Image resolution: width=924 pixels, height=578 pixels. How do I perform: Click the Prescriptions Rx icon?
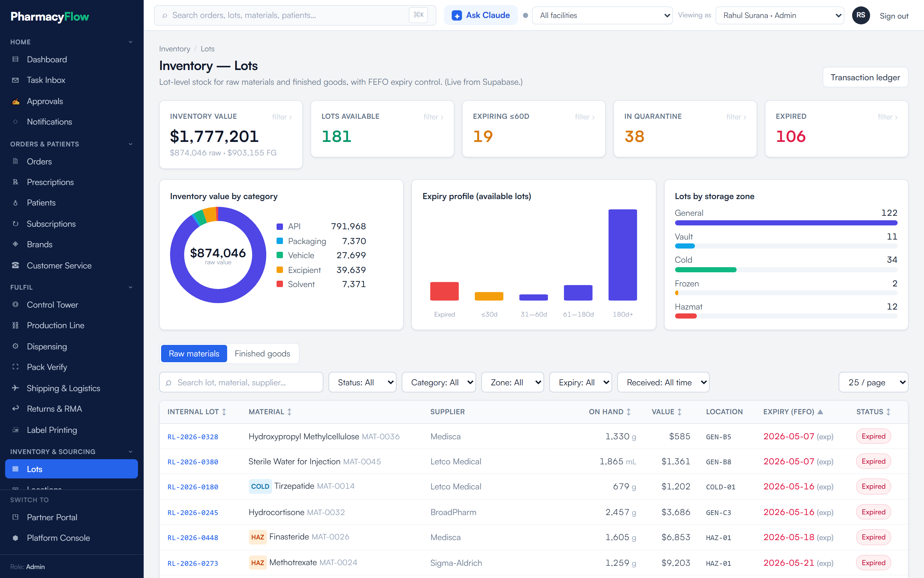click(x=15, y=182)
